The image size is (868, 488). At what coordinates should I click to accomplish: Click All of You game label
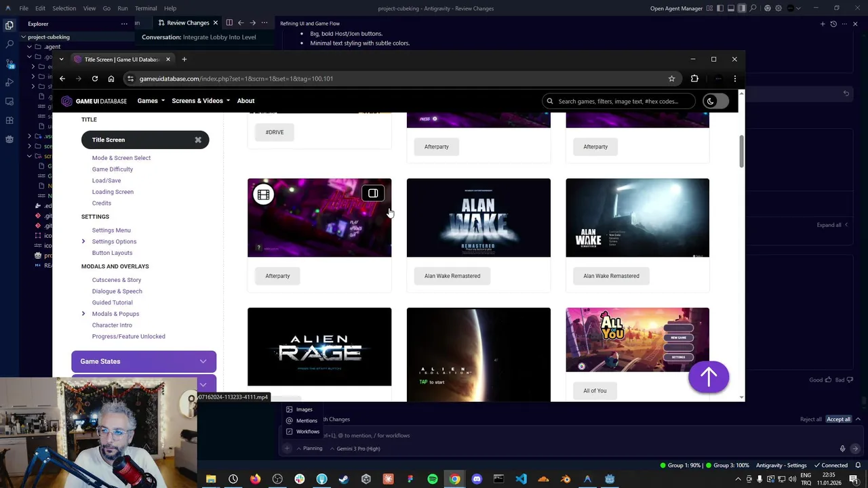[595, 390]
